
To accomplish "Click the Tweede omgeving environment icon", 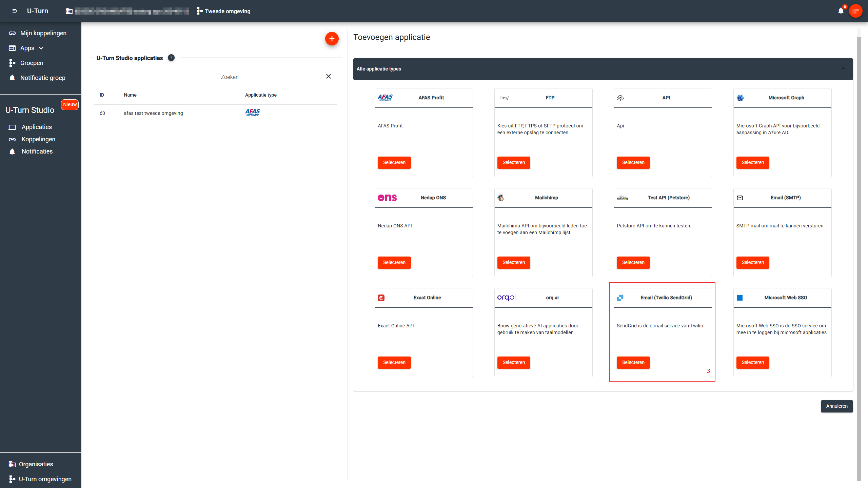I will click(x=200, y=11).
